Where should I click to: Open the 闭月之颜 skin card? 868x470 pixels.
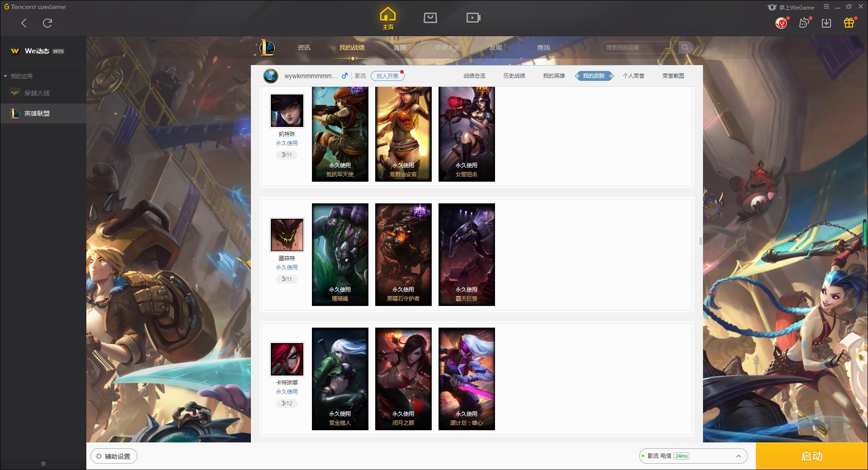403,379
